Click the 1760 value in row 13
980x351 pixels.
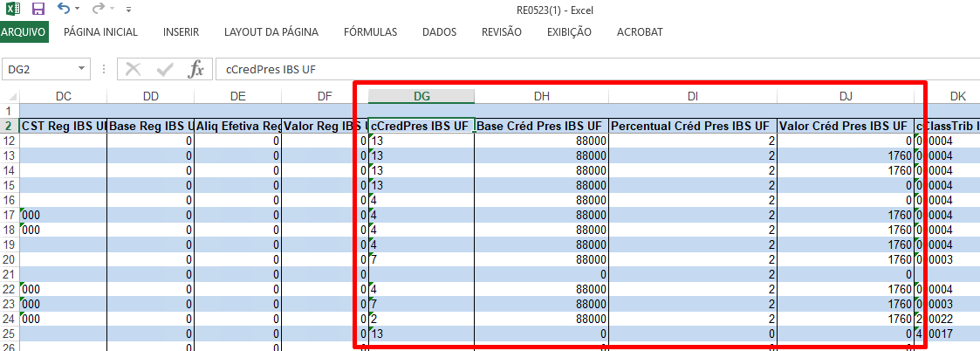(846, 155)
